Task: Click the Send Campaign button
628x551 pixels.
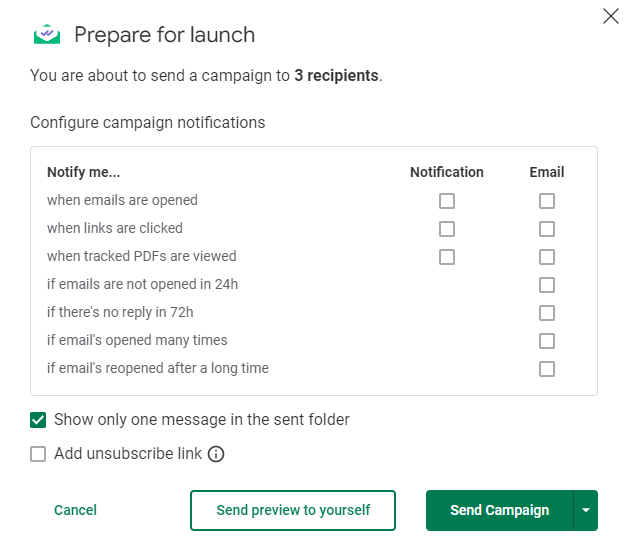Action: pyautogui.click(x=499, y=510)
